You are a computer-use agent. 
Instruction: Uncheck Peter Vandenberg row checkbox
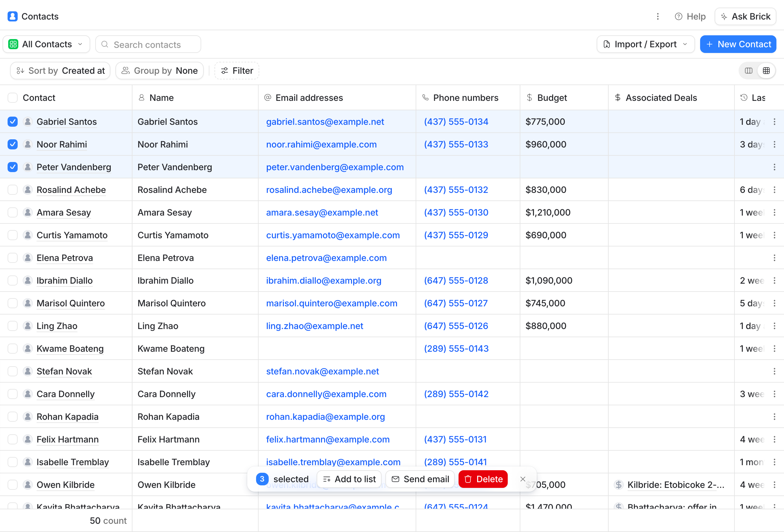pyautogui.click(x=13, y=167)
